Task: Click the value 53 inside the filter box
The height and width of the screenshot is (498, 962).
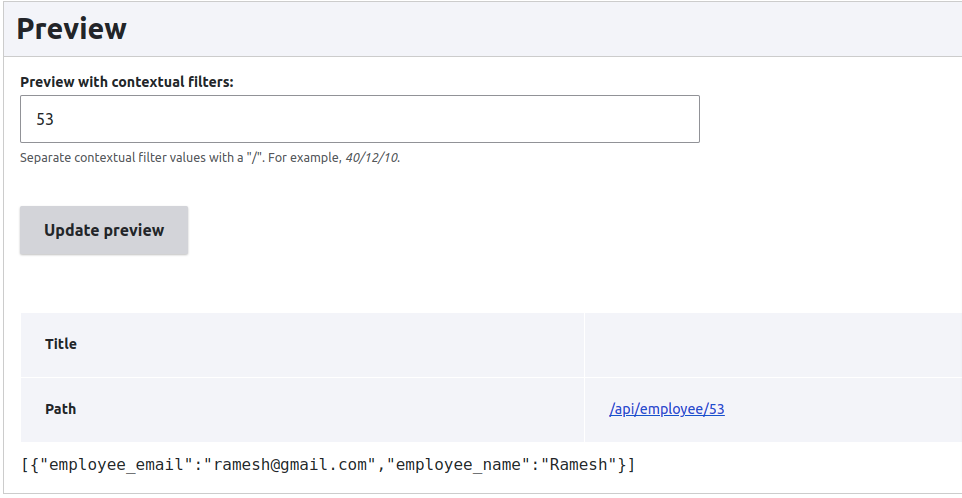Action: tap(45, 119)
